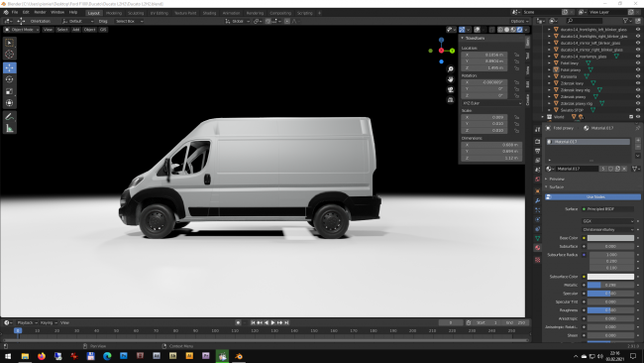The height and width of the screenshot is (363, 644).
Task: Play timeline animation
Action: click(272, 322)
